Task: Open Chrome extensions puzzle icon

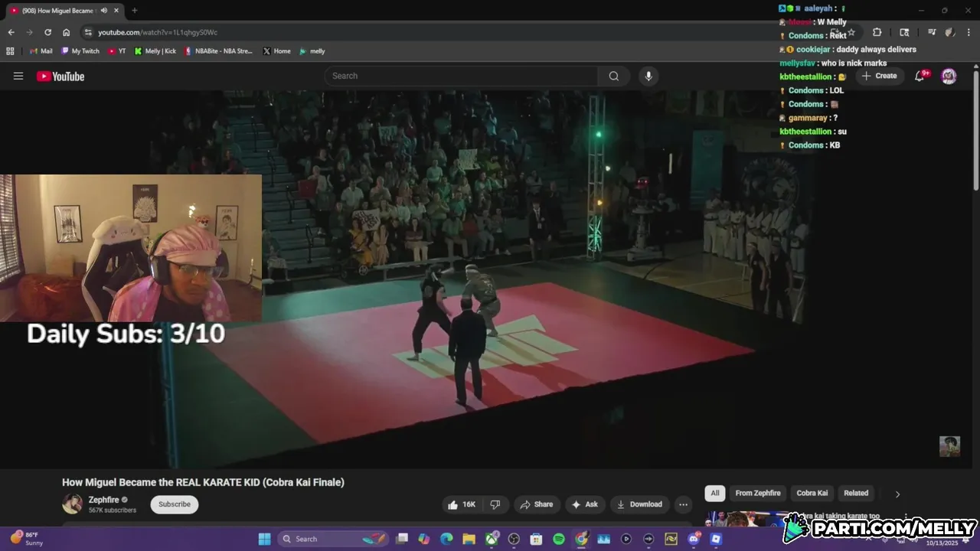Action: click(877, 32)
